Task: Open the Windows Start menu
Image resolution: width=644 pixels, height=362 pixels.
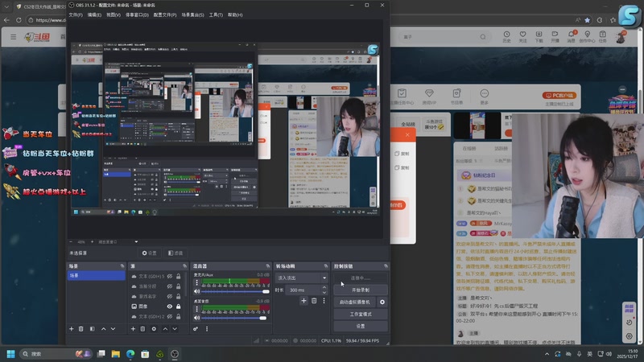Action: [11, 354]
